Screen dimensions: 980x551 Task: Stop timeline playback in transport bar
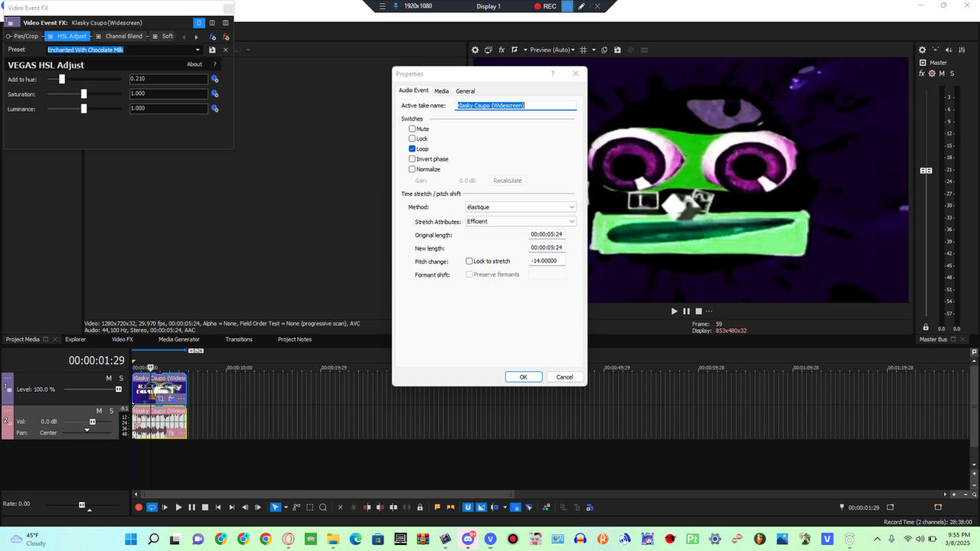(x=204, y=507)
